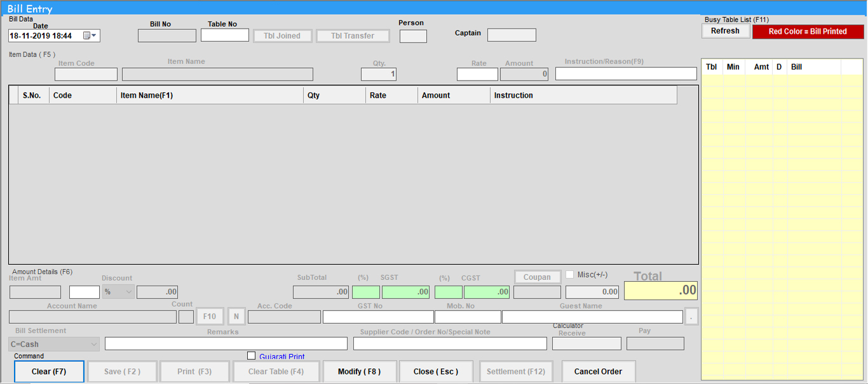Viewport: 868px width, 384px height.
Task: Click the Item Name(F1) column header
Action: (210, 95)
